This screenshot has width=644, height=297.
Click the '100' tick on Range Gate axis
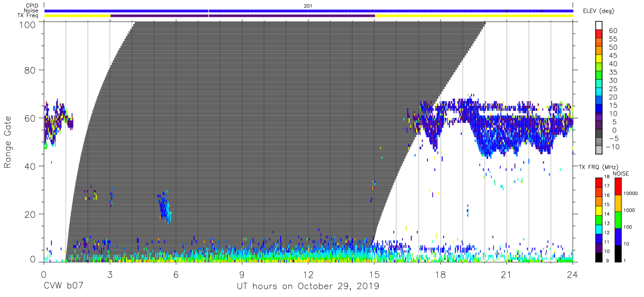coord(27,24)
